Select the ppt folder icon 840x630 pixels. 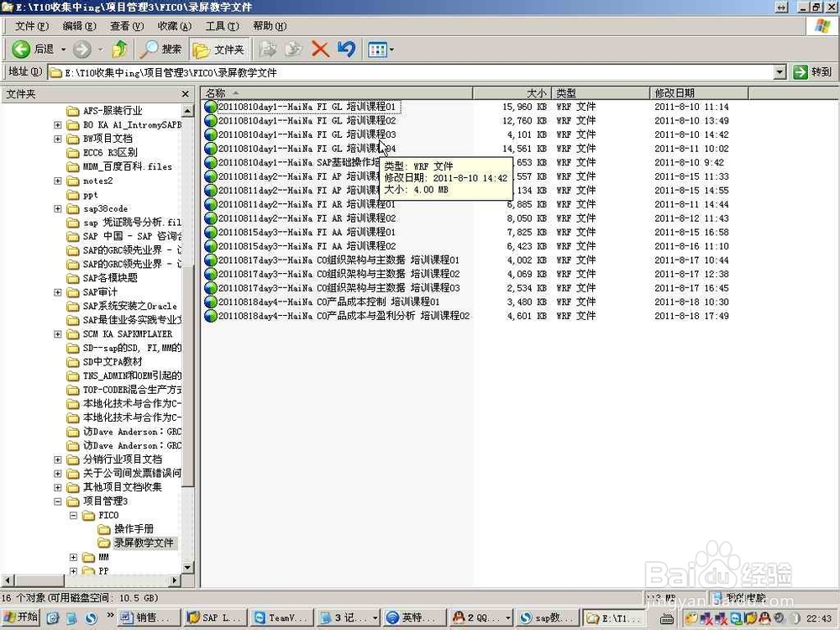point(73,195)
